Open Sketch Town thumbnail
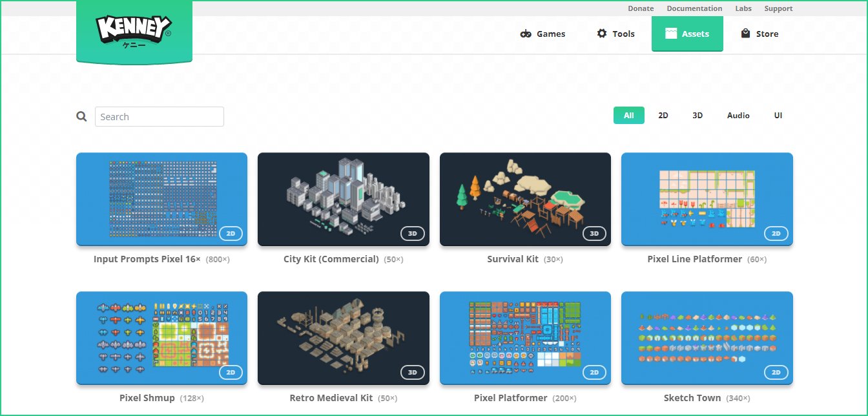Screen dimensions: 868x416 [x=707, y=338]
